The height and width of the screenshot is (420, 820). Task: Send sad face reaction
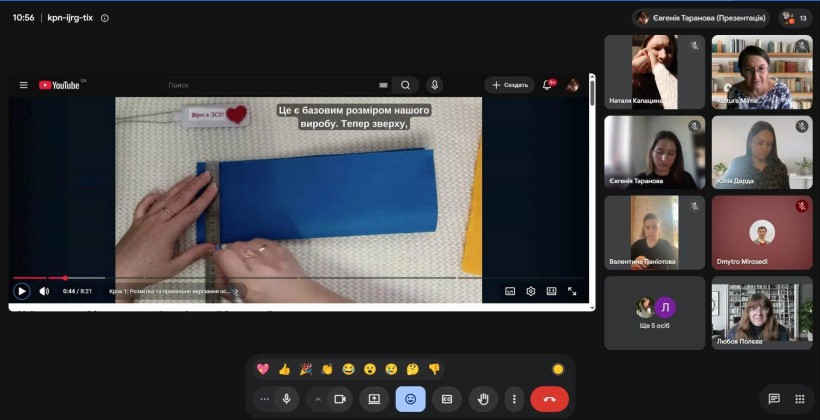[x=391, y=369]
